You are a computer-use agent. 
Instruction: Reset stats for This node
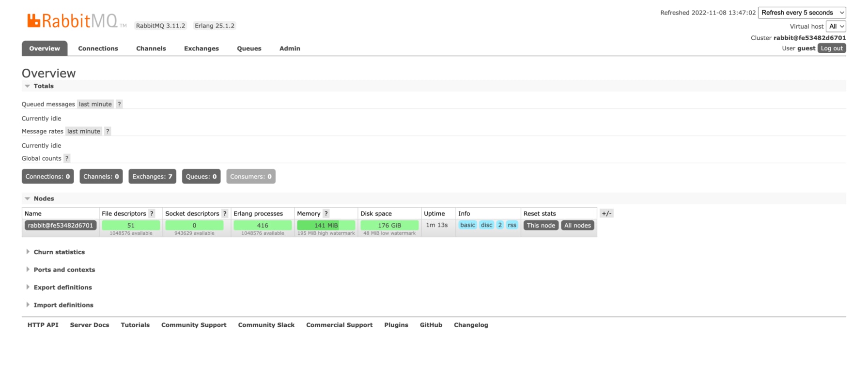point(541,226)
